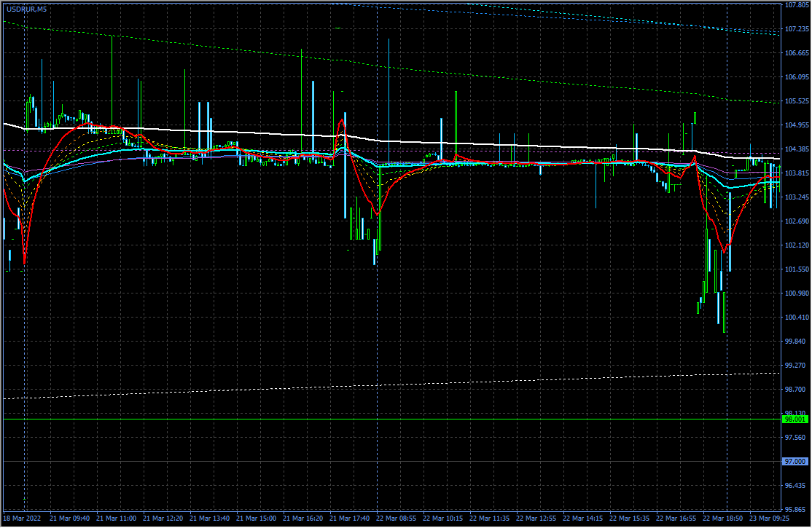Select the 22 Mar 08:55 time label
812x528 pixels.
pos(397,519)
